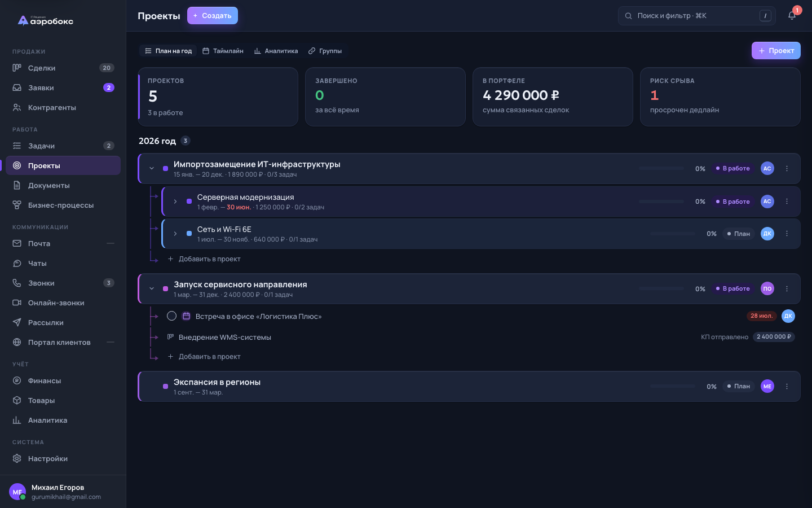Open the Сделки sidebar icon
Viewport: 812px width, 508px height.
tap(17, 68)
